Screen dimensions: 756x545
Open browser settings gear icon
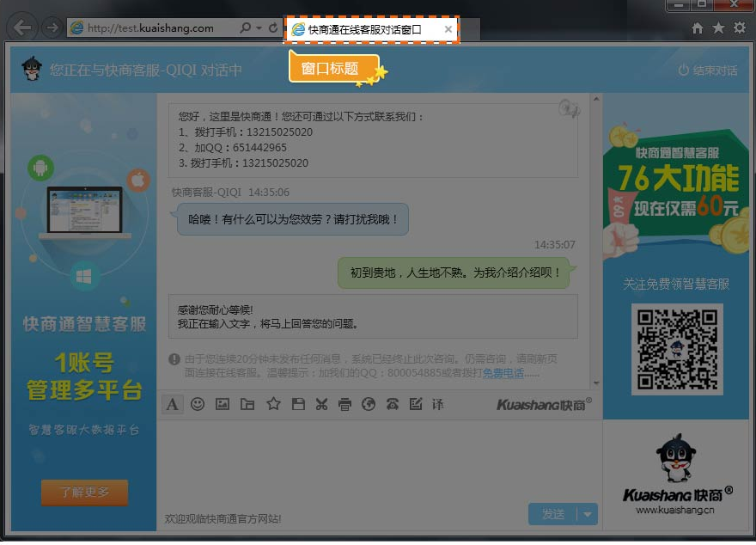click(x=740, y=28)
